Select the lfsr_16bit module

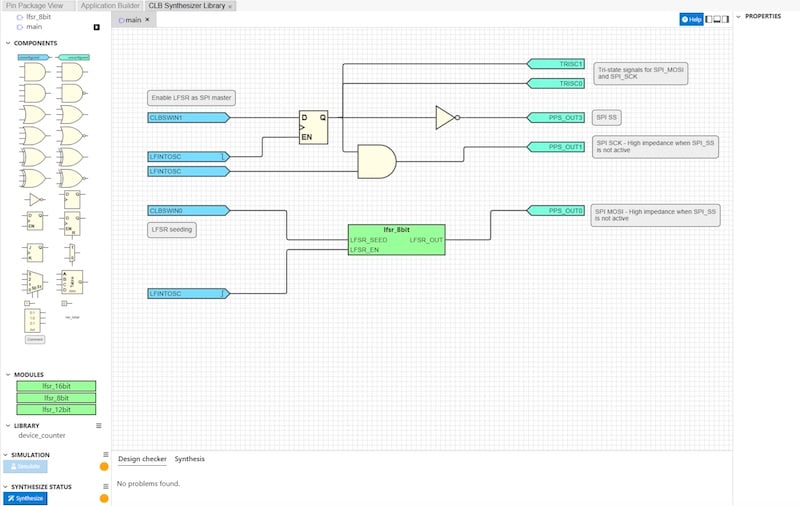point(56,386)
